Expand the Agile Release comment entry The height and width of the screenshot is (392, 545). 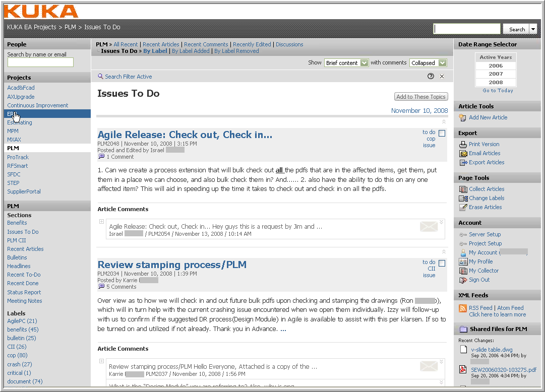pyautogui.click(x=101, y=221)
